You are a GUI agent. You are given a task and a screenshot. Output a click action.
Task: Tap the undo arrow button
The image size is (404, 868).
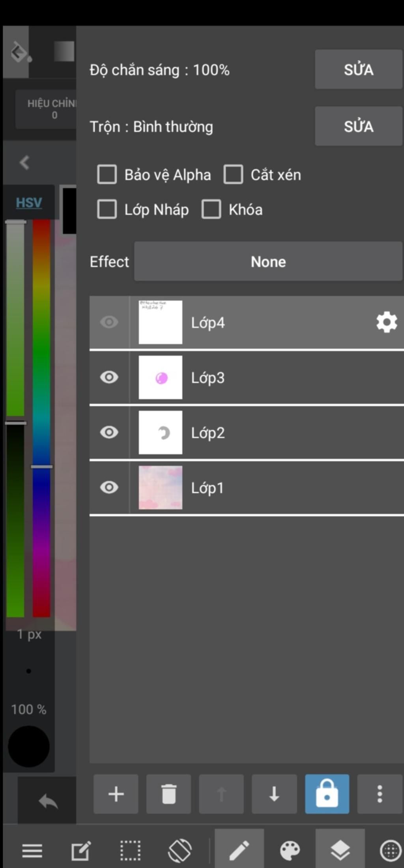pyautogui.click(x=48, y=802)
